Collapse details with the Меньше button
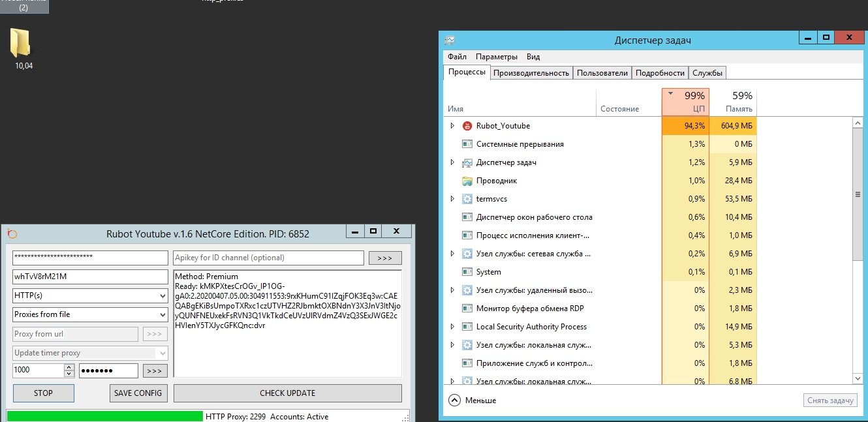The height and width of the screenshot is (422, 868). pos(473,400)
